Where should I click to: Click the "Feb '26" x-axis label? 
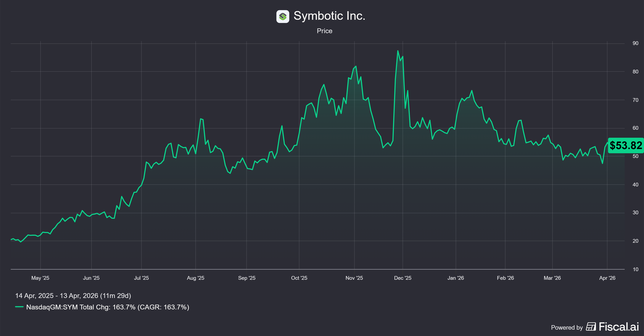click(506, 278)
